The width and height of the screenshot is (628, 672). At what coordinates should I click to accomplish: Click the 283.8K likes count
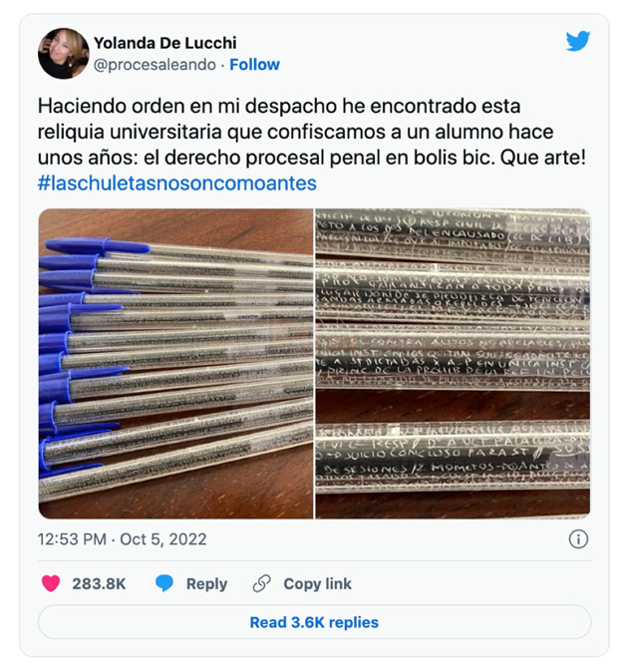(99, 583)
